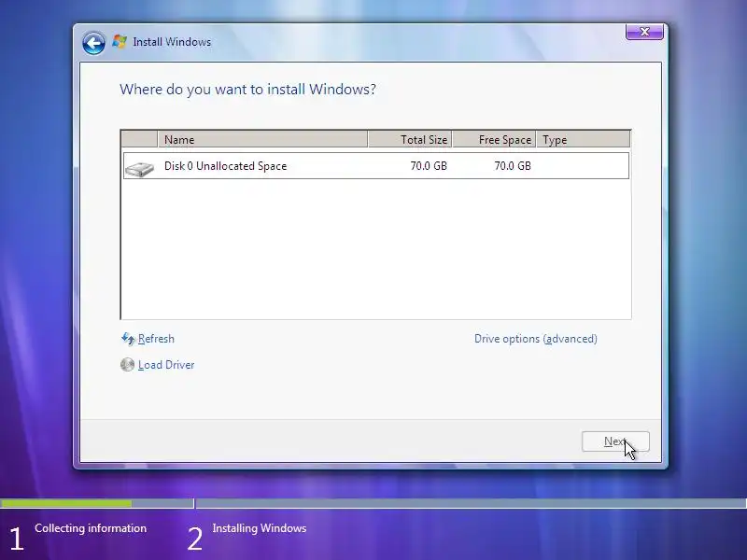Image resolution: width=747 pixels, height=560 pixels.
Task: Close the Install Windows dialog
Action: [644, 32]
